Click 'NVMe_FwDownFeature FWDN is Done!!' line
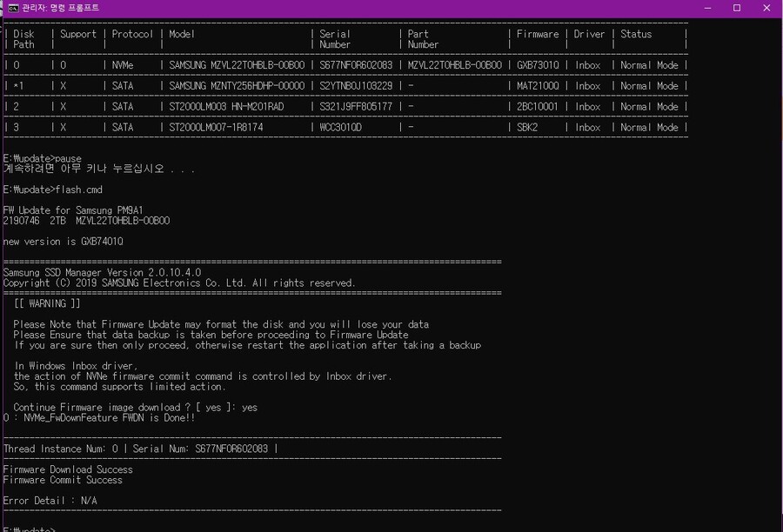Image resolution: width=783 pixels, height=532 pixels. [x=99, y=418]
